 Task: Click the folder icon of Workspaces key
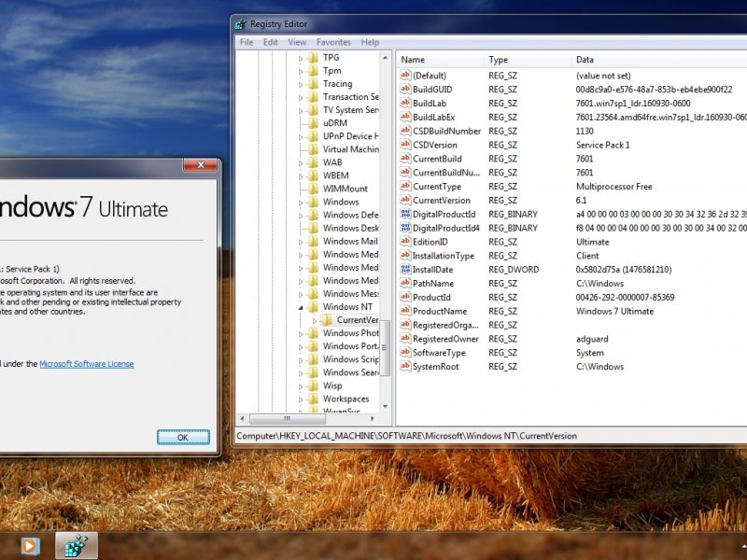click(x=313, y=399)
